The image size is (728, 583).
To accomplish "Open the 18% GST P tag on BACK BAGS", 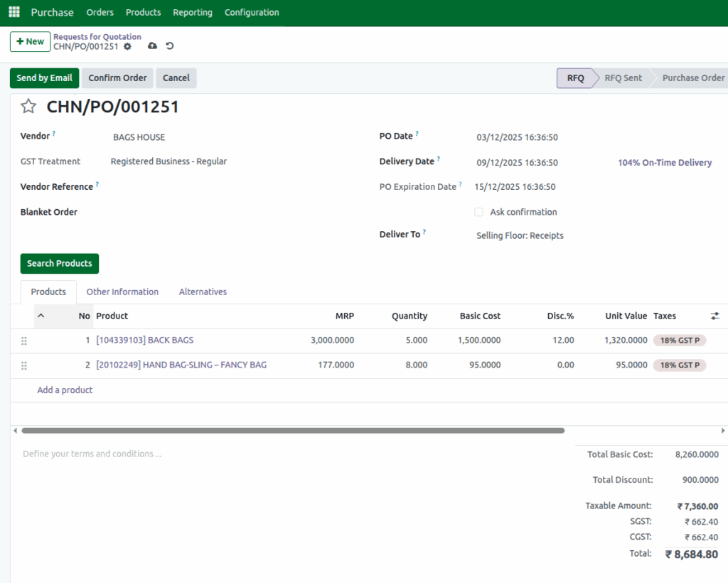I will point(679,341).
